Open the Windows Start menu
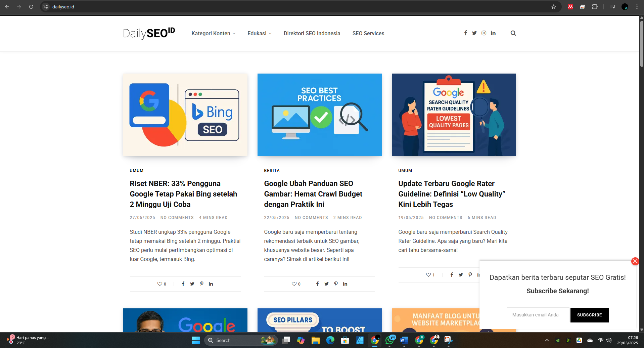The width and height of the screenshot is (644, 348). (196, 340)
